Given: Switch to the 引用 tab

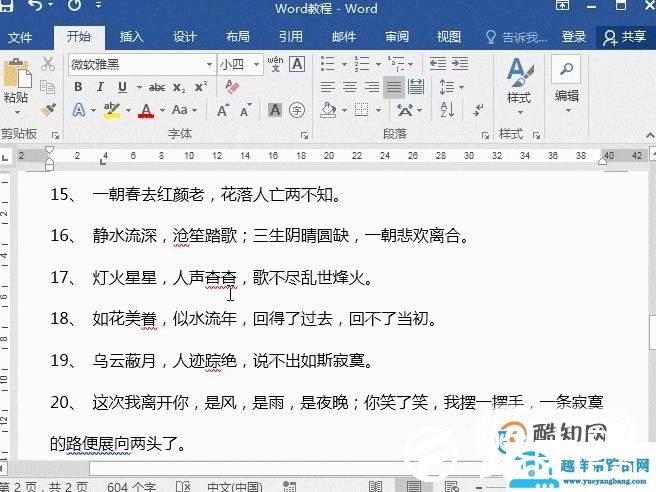Looking at the screenshot, I should pos(291,37).
